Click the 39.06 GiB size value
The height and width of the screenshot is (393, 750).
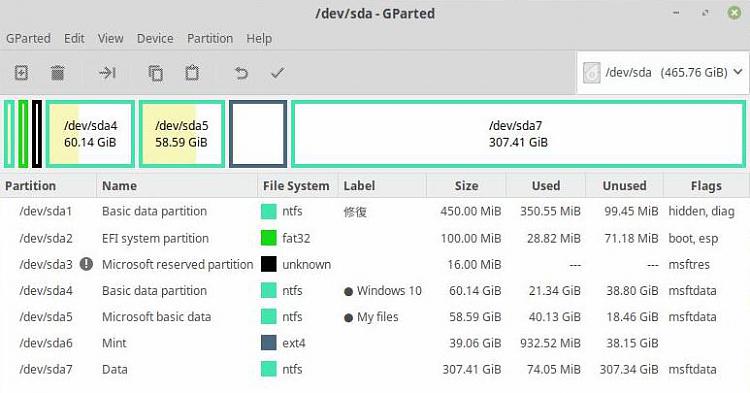(475, 343)
